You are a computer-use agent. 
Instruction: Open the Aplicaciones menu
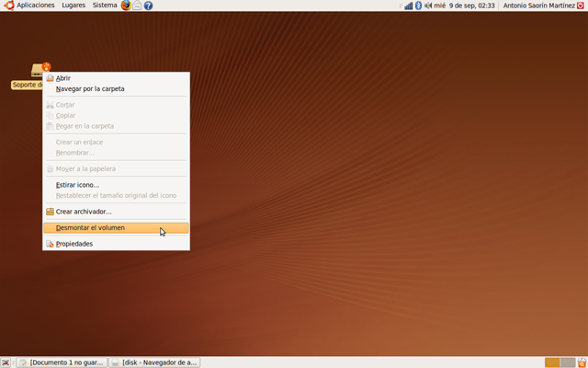point(35,6)
